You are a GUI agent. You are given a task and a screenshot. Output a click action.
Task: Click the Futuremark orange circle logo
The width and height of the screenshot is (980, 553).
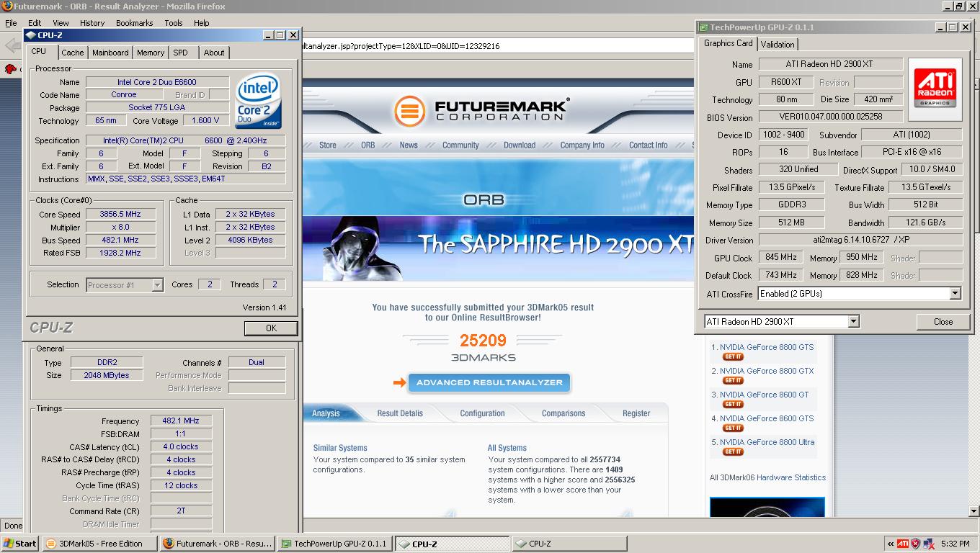409,112
